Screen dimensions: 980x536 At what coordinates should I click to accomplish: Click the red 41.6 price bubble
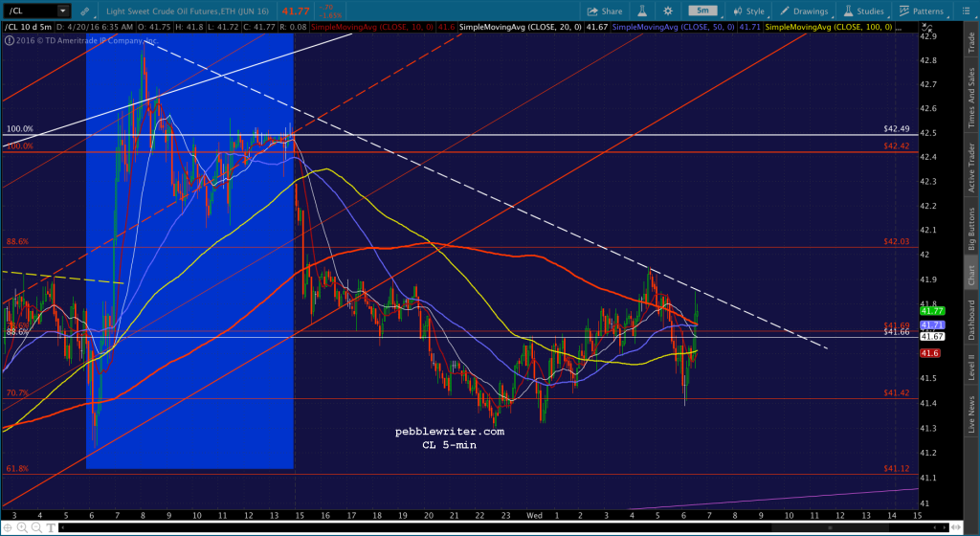(x=928, y=353)
